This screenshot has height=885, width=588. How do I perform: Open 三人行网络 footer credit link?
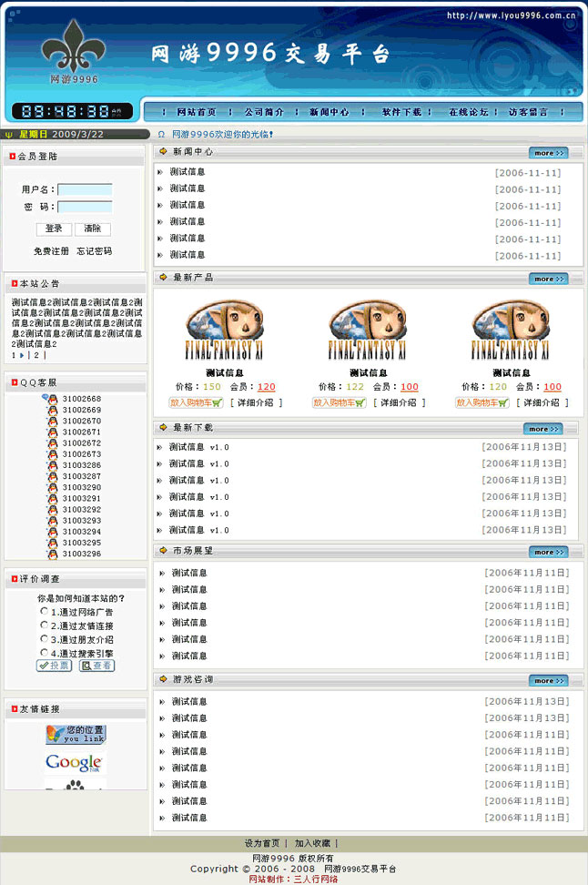pyautogui.click(x=316, y=880)
